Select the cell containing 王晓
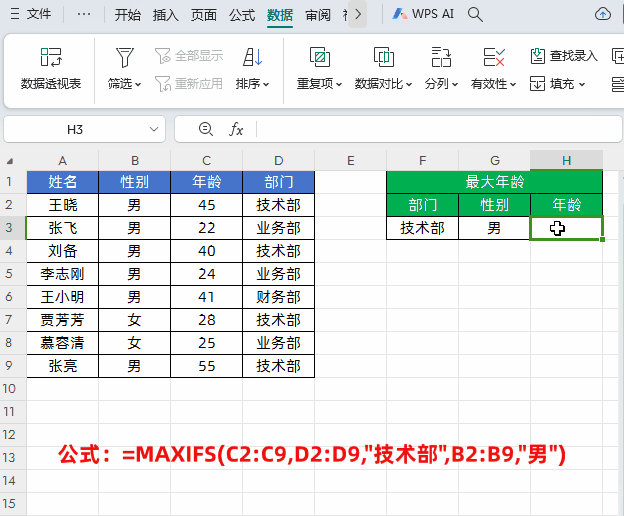Viewport: 624px width, 516px height. (x=62, y=205)
